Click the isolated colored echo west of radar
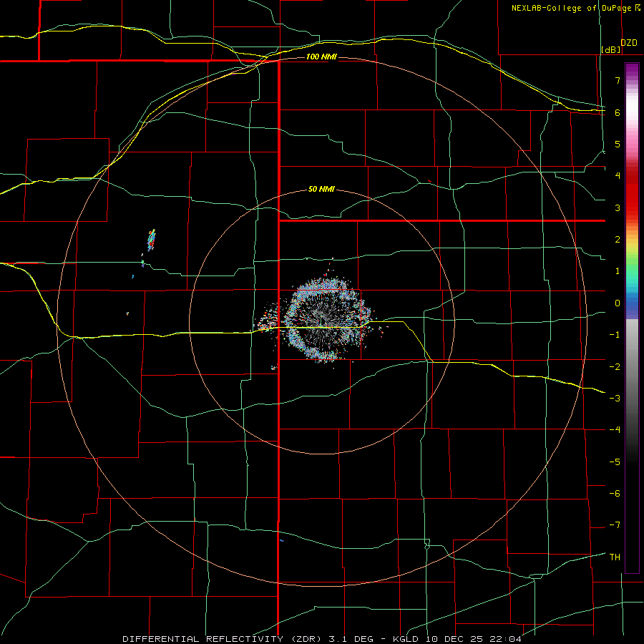 click(x=152, y=240)
